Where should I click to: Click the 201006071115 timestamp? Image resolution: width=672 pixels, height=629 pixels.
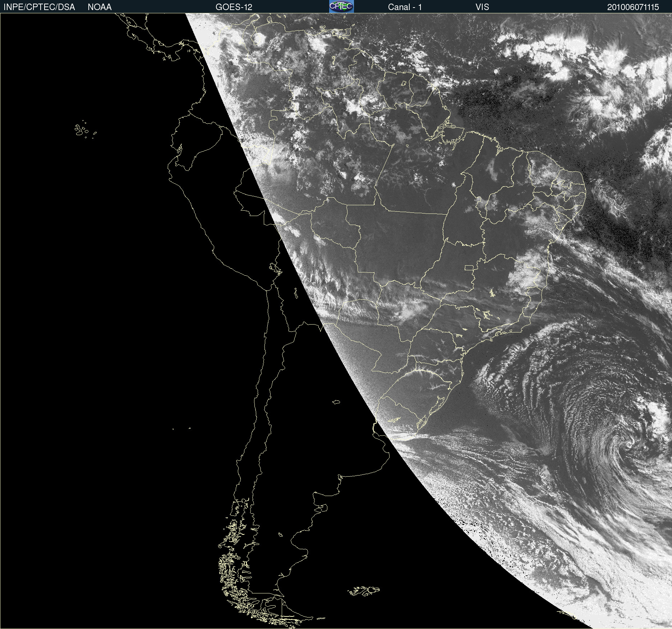tap(633, 7)
